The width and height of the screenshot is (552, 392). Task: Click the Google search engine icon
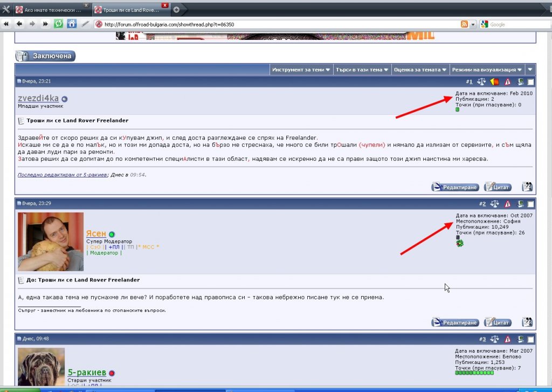485,24
